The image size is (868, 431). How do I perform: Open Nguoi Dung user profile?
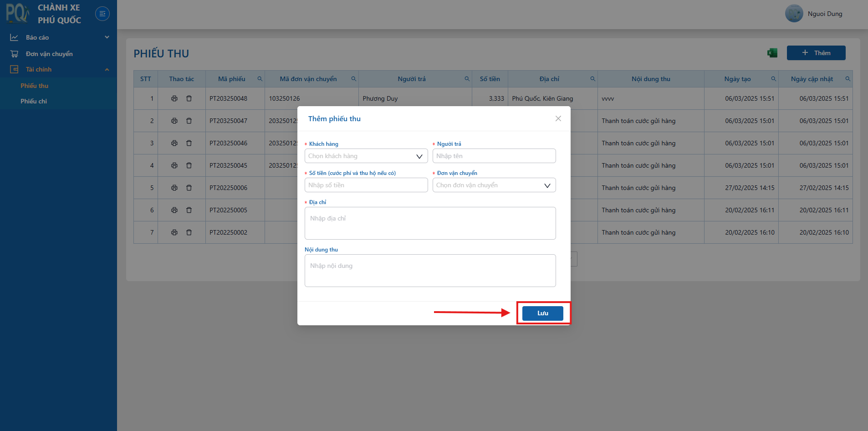tap(825, 14)
